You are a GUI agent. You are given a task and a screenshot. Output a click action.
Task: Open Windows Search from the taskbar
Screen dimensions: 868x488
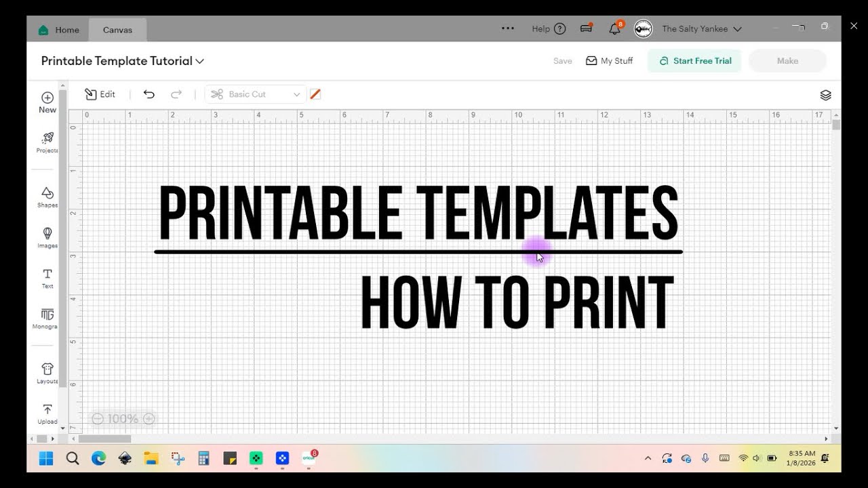coord(73,459)
